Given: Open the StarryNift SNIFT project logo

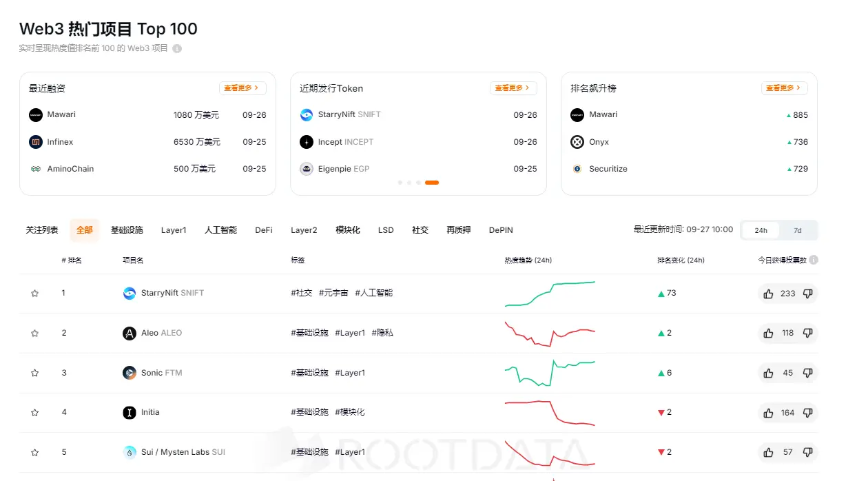Looking at the screenshot, I should 129,293.
